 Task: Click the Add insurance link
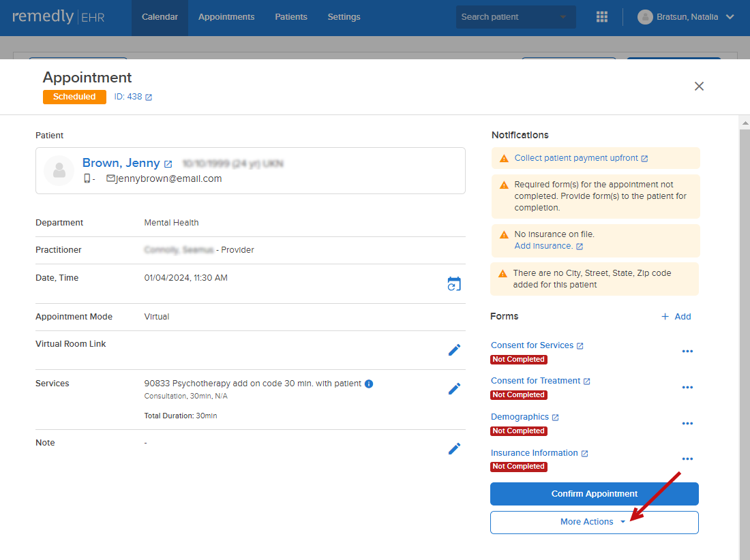point(543,246)
